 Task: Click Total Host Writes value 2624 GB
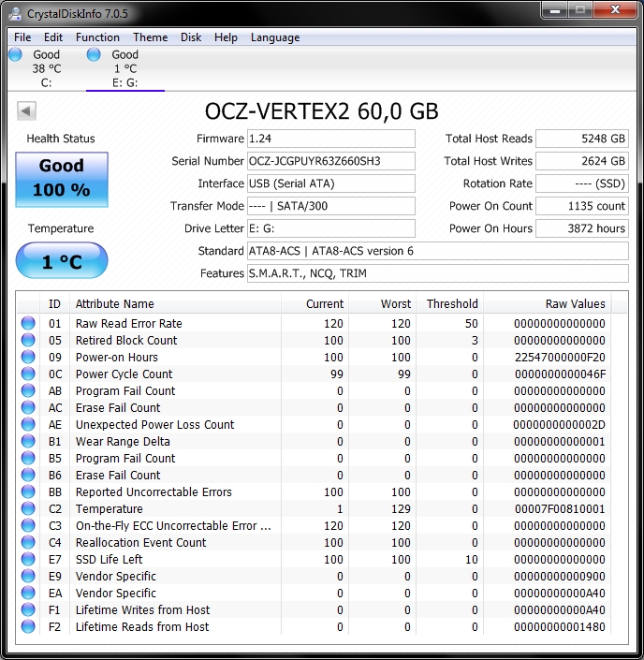[x=582, y=161]
